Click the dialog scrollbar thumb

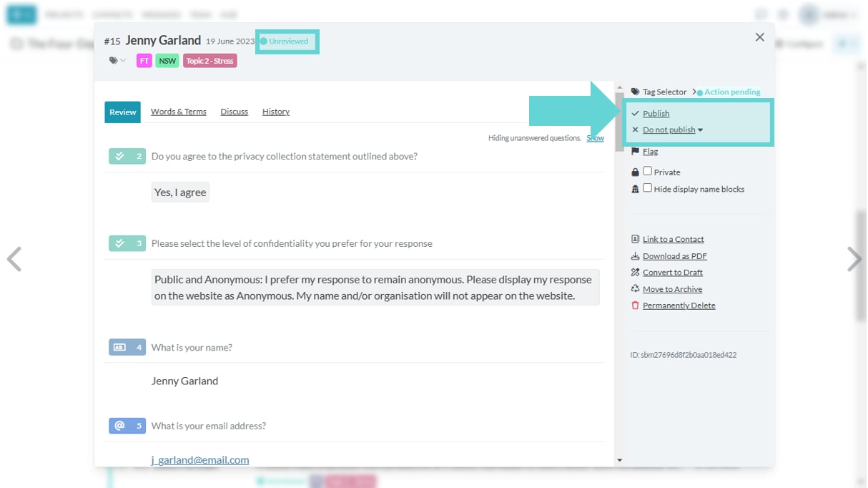click(x=619, y=121)
